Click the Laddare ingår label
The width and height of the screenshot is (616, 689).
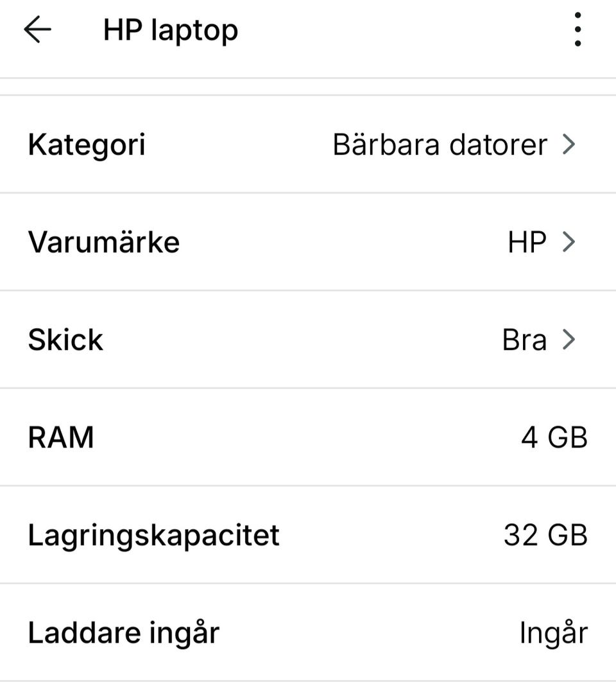(123, 632)
